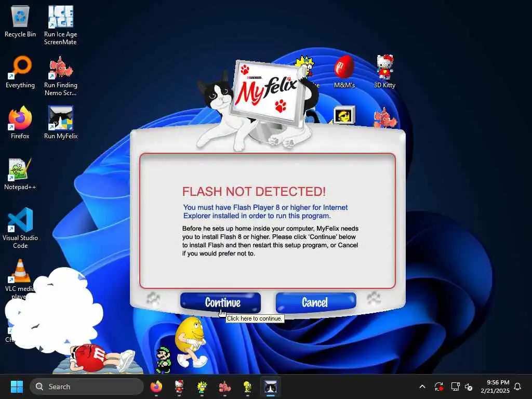Open the clock showing 9:56 PM

[495, 387]
